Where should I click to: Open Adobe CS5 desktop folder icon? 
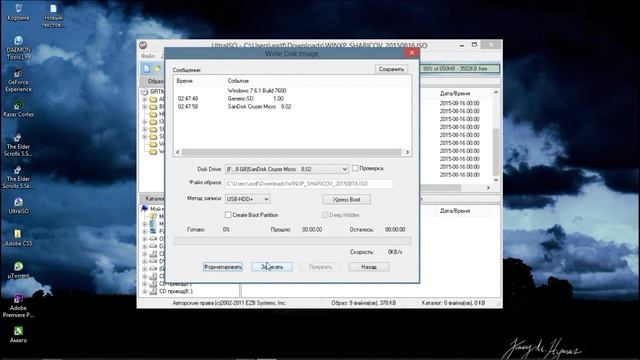18,238
